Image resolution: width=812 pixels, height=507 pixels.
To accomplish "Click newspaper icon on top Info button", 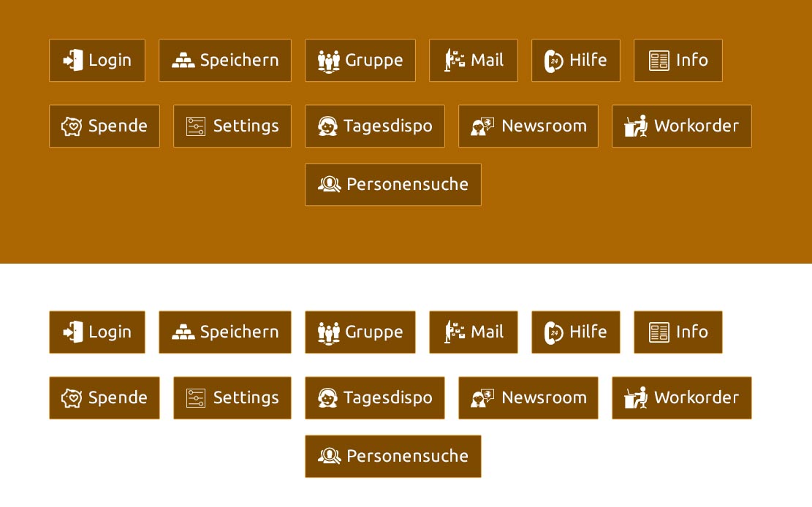I will click(659, 61).
